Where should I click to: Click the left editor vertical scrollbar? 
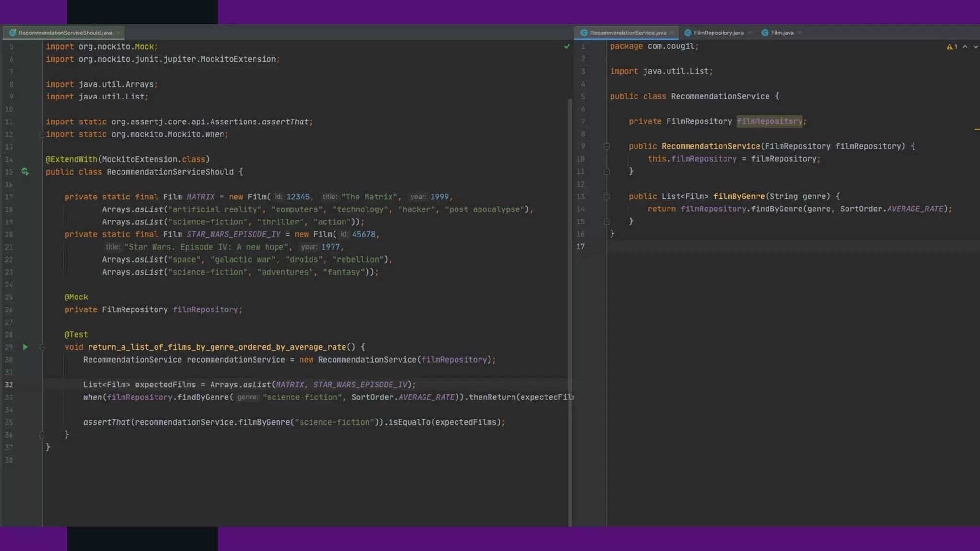pyautogui.click(x=570, y=311)
